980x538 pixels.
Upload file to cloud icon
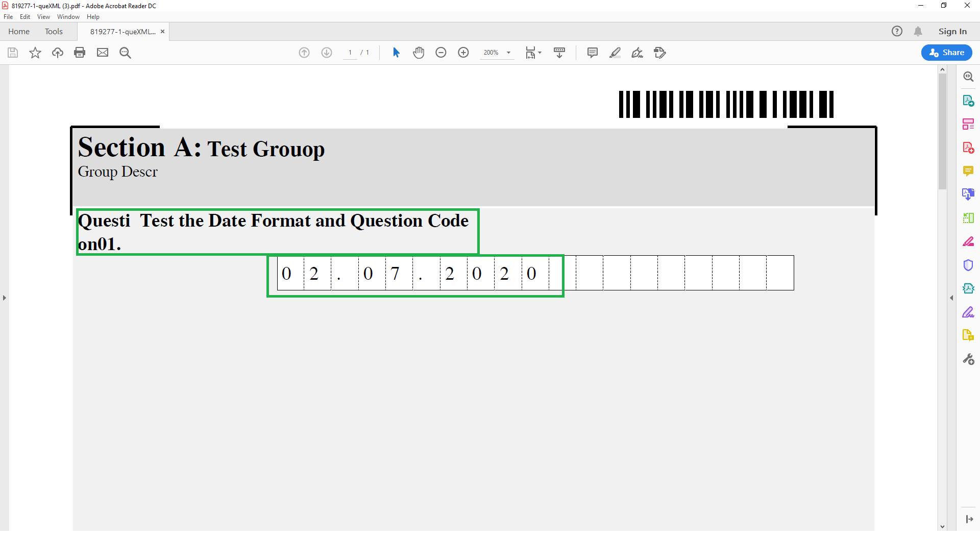(58, 53)
